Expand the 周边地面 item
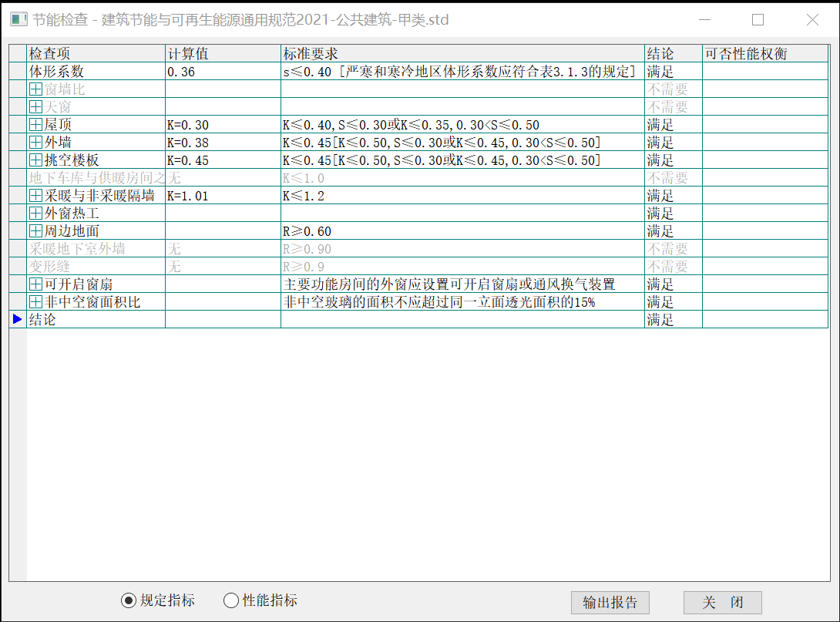The width and height of the screenshot is (840, 622). (x=35, y=231)
